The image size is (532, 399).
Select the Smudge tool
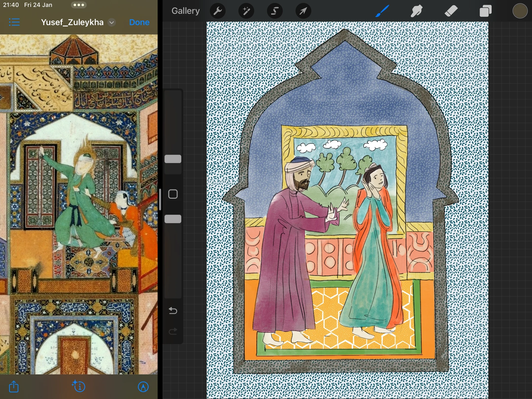point(416,11)
